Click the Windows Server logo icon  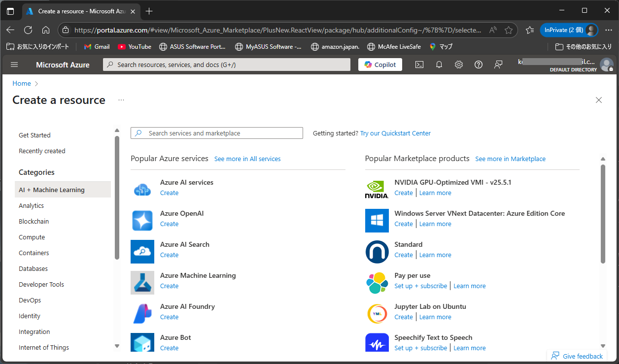pyautogui.click(x=377, y=221)
